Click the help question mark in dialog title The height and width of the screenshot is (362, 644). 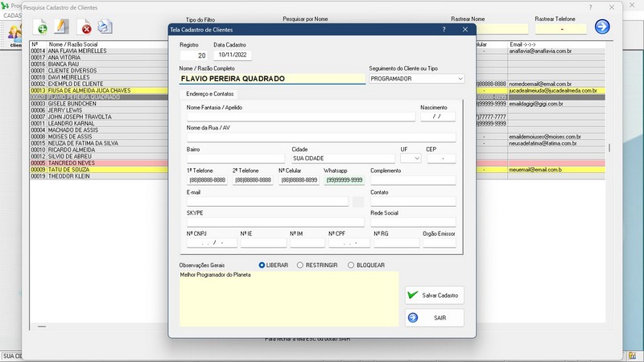coord(444,29)
